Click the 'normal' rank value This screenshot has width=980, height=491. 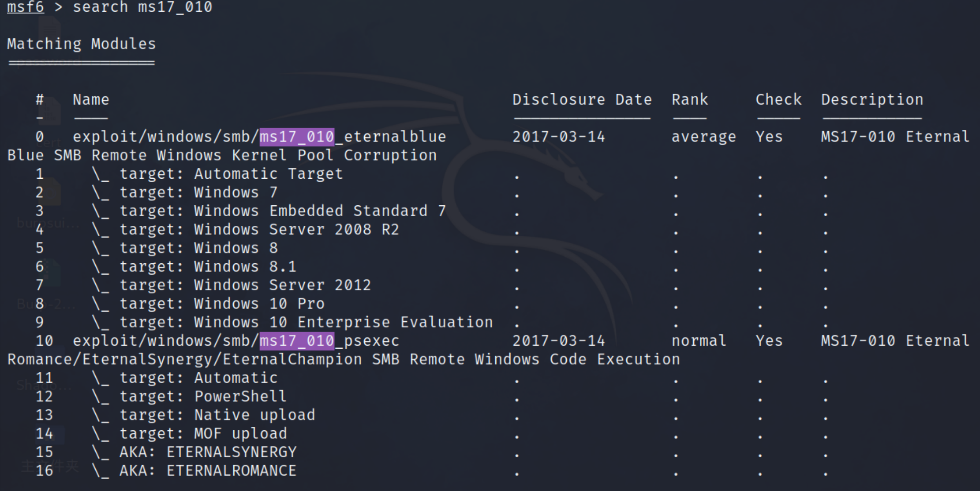pos(699,341)
